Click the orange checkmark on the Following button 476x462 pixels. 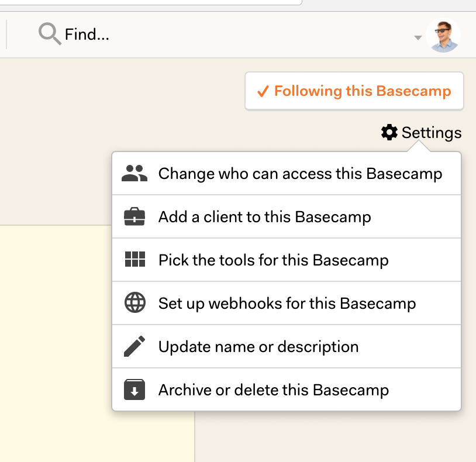[263, 91]
